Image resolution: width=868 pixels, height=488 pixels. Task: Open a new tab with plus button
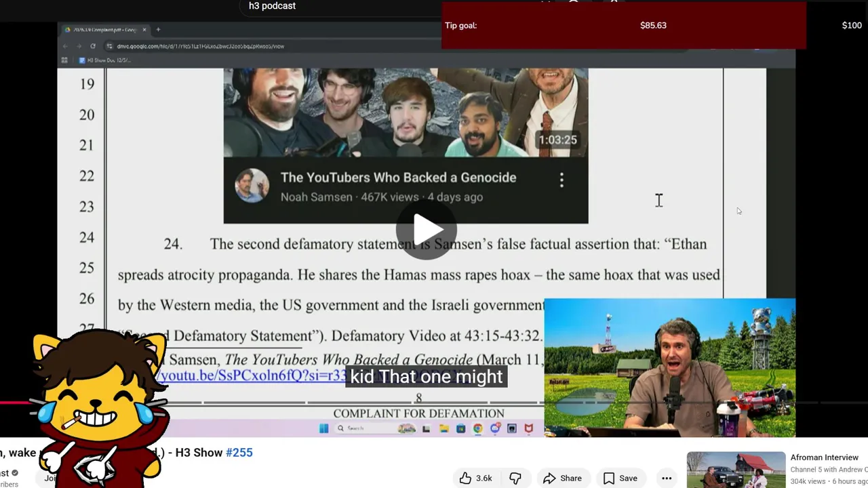pyautogui.click(x=158, y=30)
